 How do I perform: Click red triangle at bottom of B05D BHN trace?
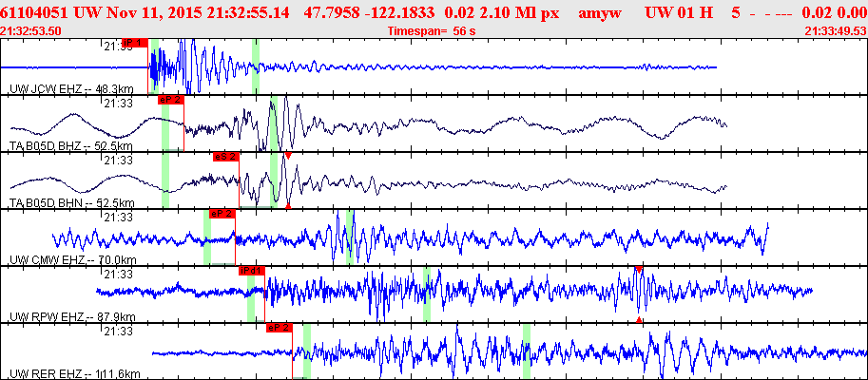tap(288, 206)
